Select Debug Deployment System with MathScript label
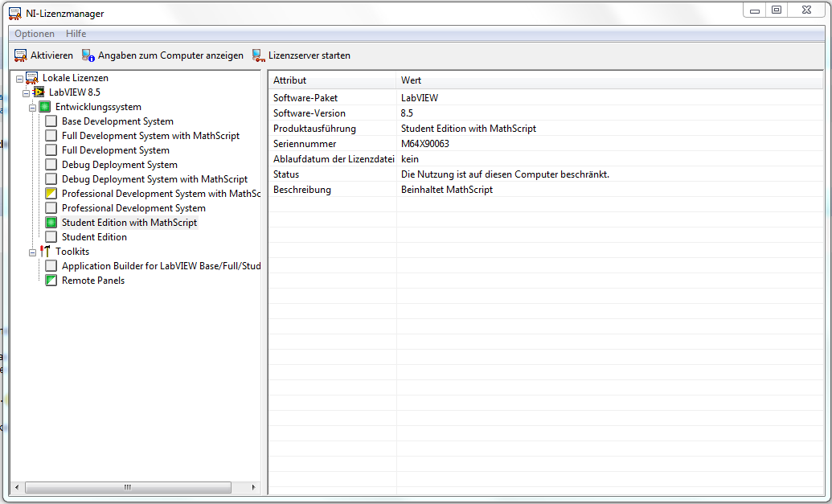832x504 pixels. point(154,178)
